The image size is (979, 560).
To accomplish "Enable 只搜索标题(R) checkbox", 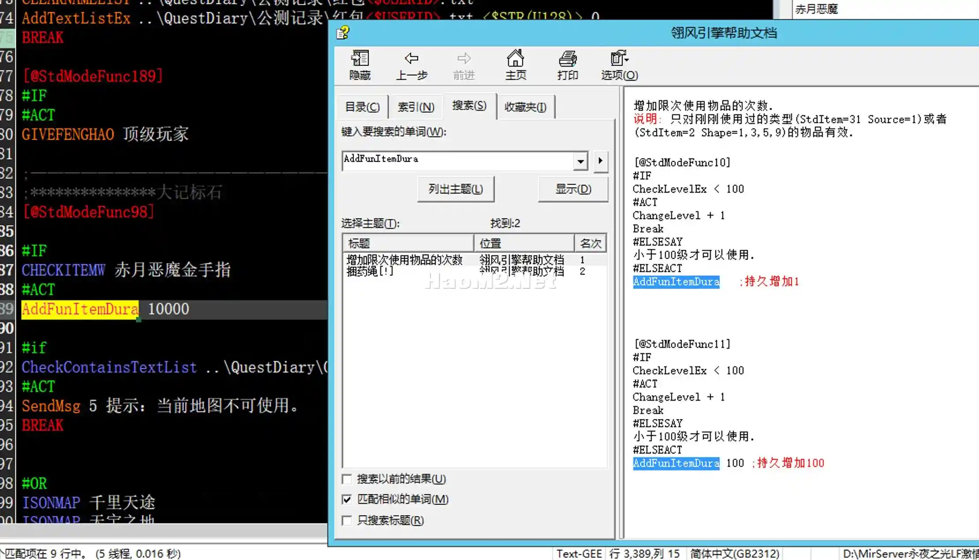I will pos(347,520).
